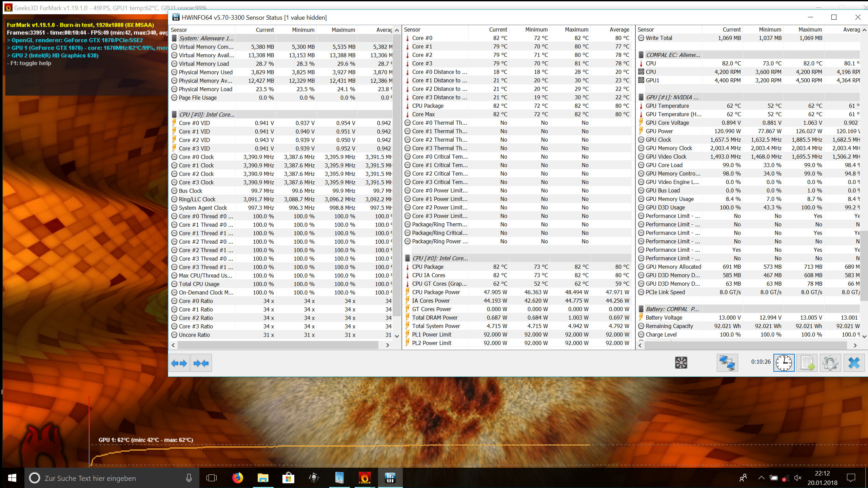Image resolution: width=868 pixels, height=488 pixels.
Task: Click left panel horizontal scroll left arrow
Action: pos(173,345)
